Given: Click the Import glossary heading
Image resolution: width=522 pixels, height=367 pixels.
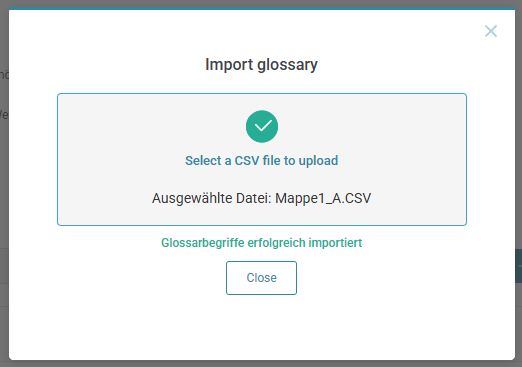Looking at the screenshot, I should click(x=261, y=64).
